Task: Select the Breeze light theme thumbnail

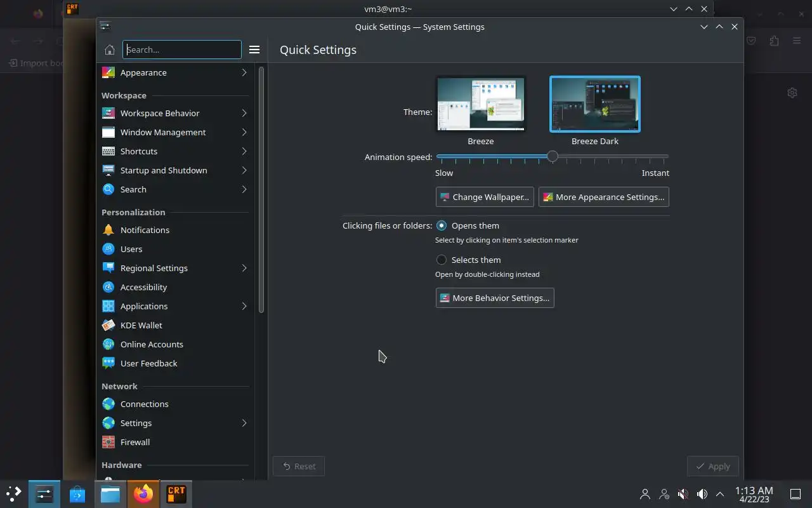Action: point(481,104)
